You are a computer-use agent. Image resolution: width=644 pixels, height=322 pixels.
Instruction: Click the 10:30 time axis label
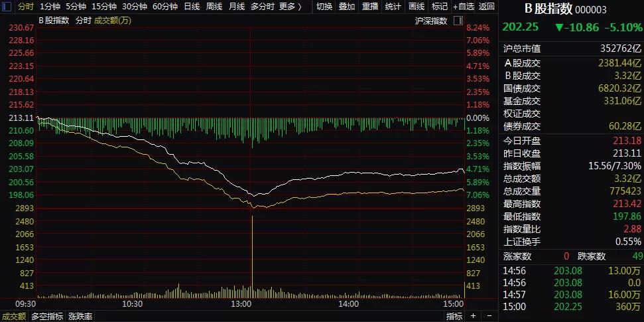[132, 304]
